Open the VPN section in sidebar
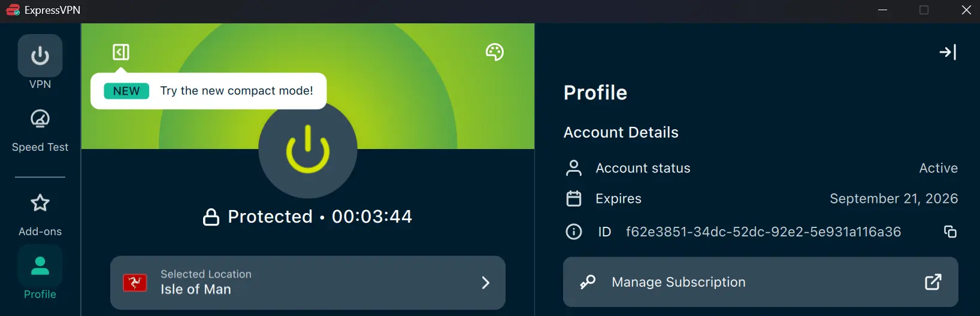This screenshot has height=316, width=980. tap(40, 62)
